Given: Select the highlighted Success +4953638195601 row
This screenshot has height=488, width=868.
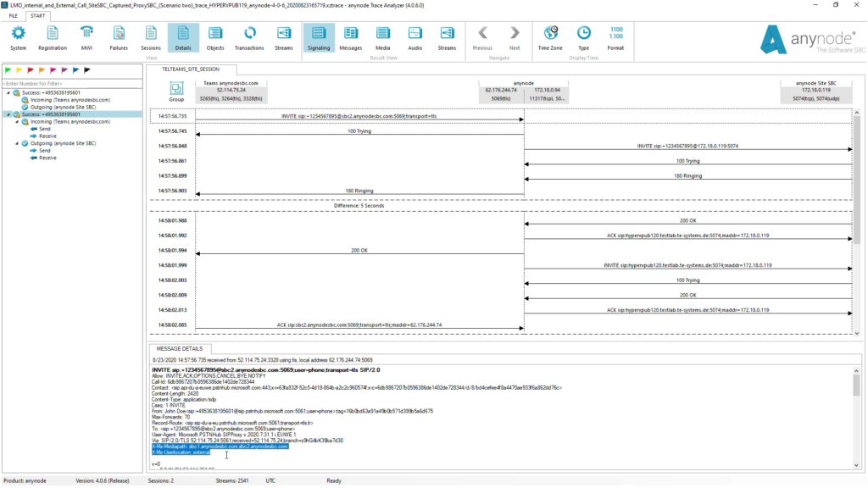Looking at the screenshot, I should 73,114.
